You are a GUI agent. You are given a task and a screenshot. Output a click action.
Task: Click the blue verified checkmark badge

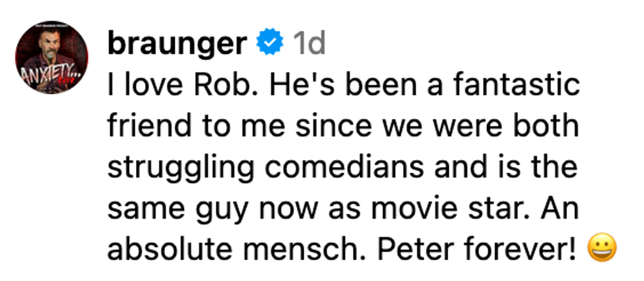pos(269,44)
